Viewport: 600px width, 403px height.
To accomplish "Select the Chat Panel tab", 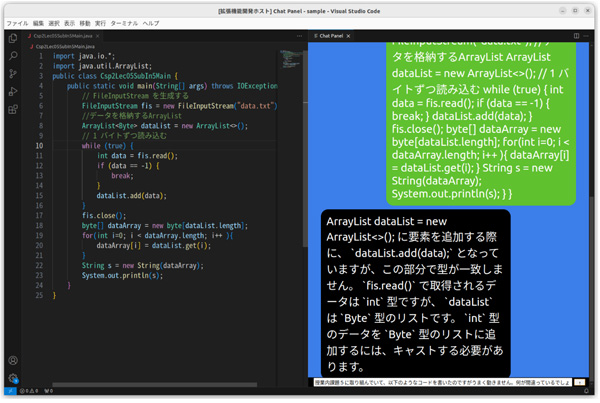I will (329, 35).
